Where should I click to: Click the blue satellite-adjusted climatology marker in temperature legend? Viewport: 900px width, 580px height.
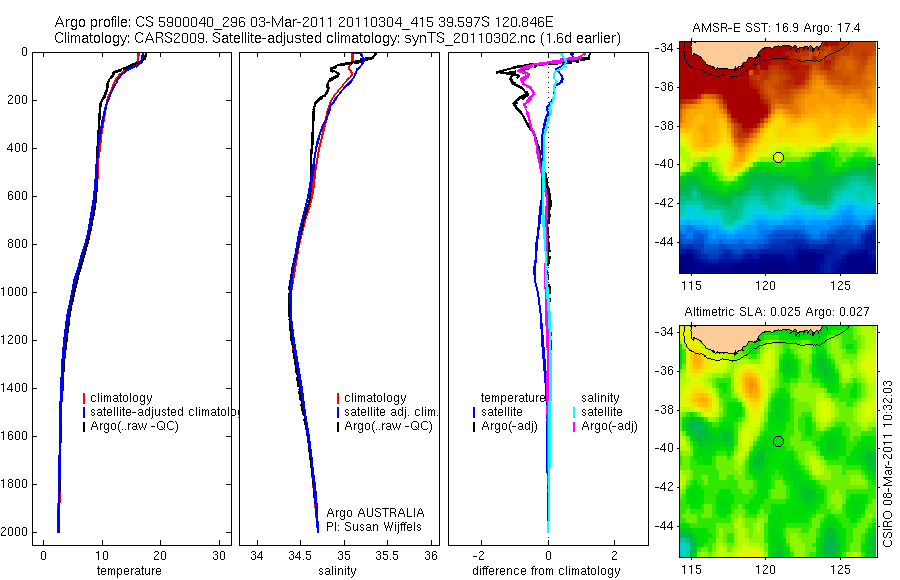coord(84,412)
